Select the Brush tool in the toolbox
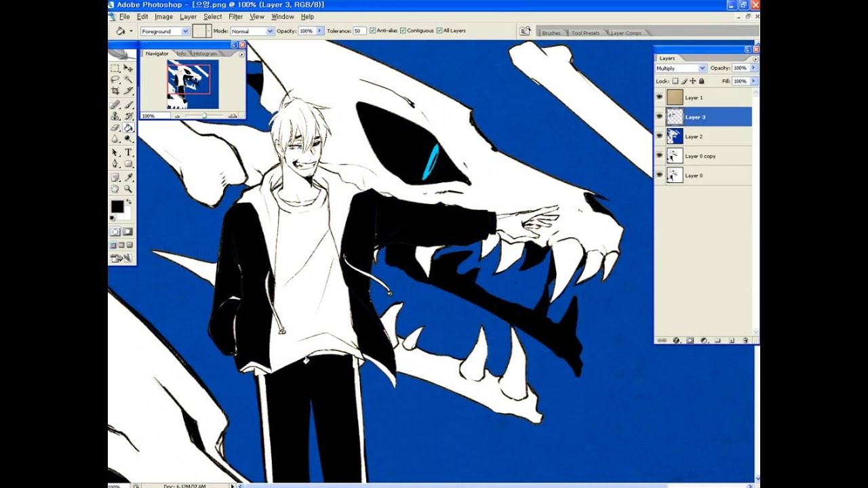 [x=128, y=105]
